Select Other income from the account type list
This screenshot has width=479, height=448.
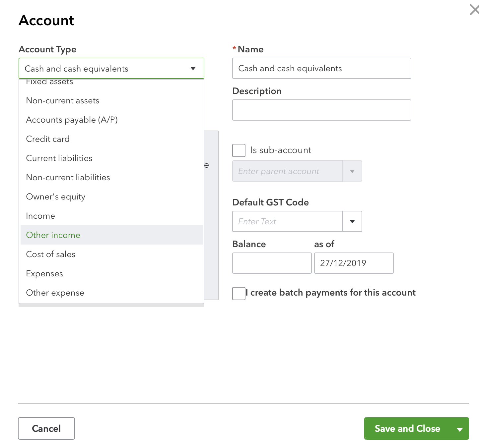coord(53,235)
